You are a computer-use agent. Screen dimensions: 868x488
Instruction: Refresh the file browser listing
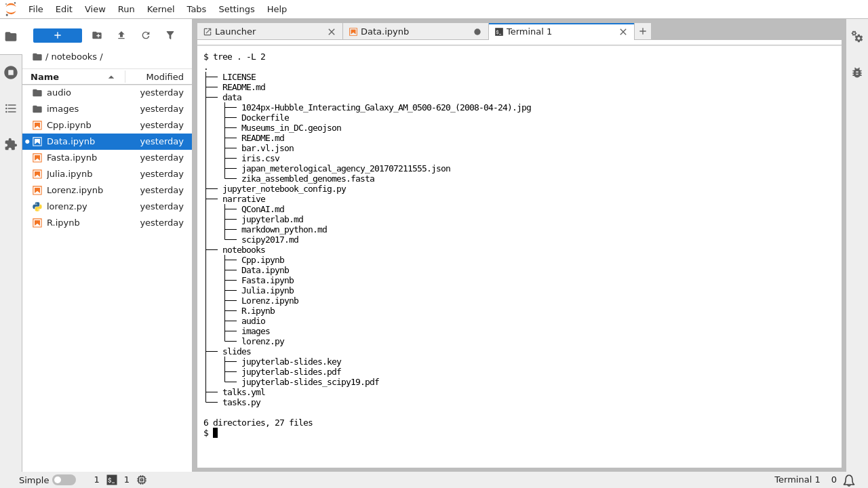coord(146,35)
